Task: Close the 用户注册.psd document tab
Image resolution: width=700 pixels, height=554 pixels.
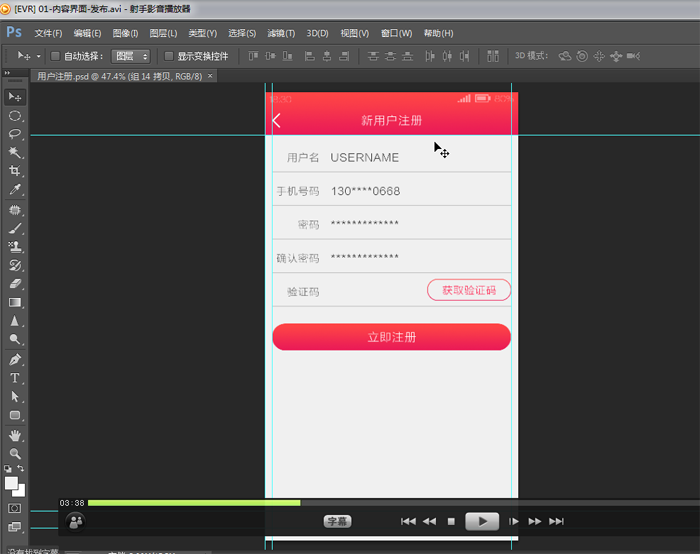Action: 210,76
